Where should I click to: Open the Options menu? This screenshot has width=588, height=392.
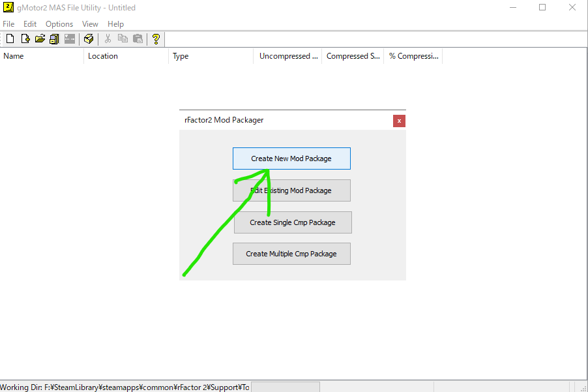coord(59,24)
